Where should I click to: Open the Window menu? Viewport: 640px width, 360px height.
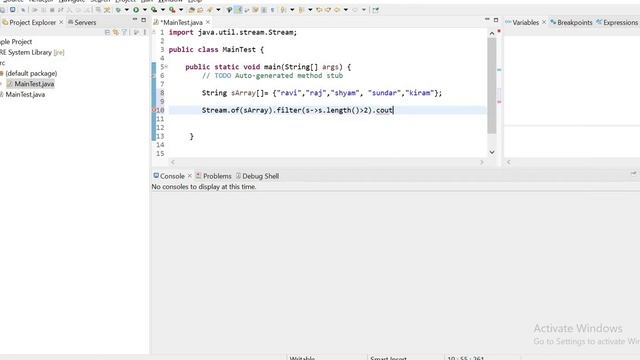(x=170, y=1)
